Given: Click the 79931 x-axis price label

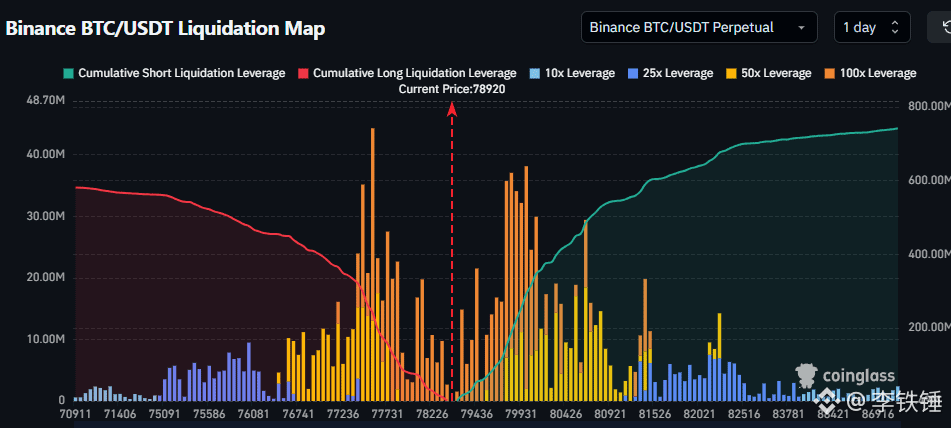Looking at the screenshot, I should click(522, 415).
